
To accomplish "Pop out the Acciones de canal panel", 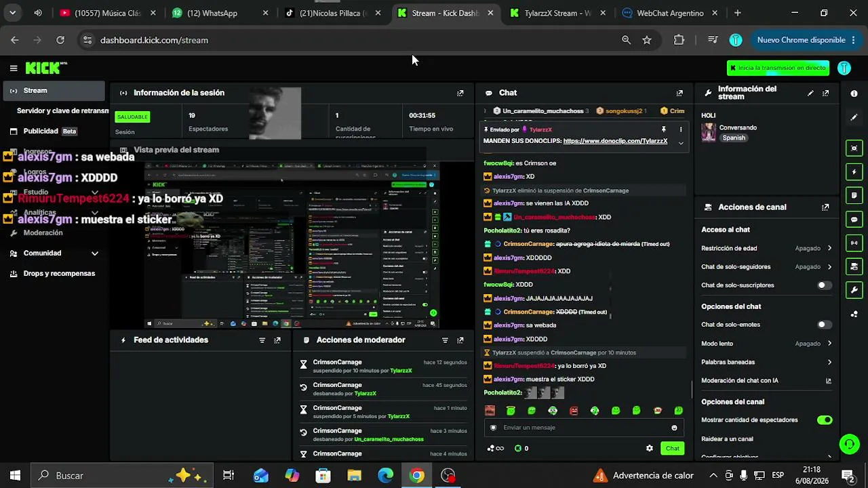I will [825, 207].
